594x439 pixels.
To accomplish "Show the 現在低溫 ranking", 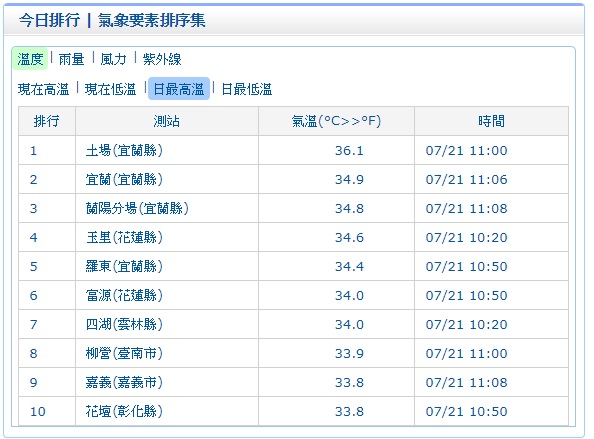I will click(x=110, y=89).
